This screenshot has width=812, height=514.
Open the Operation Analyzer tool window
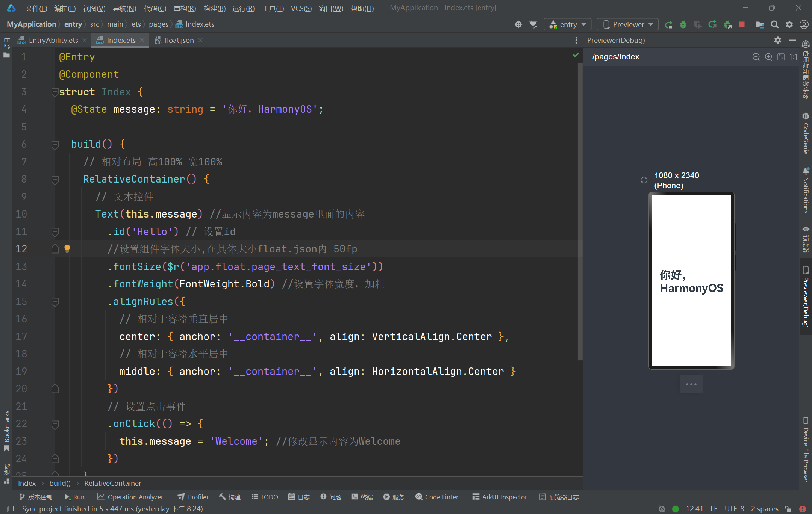(130, 497)
